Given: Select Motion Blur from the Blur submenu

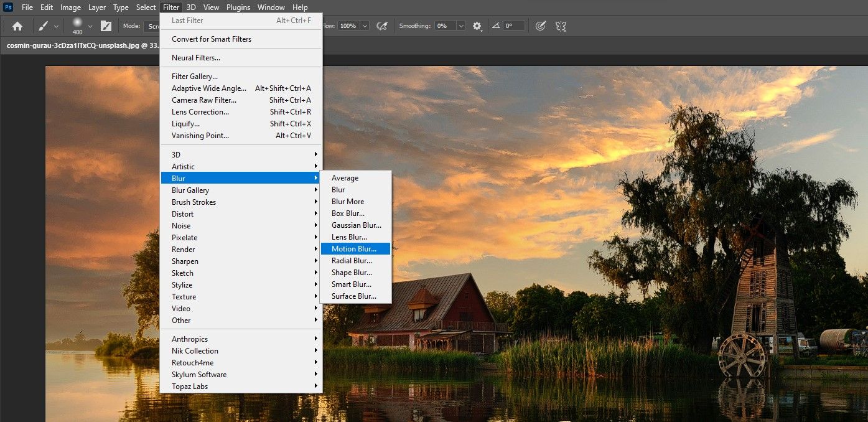Looking at the screenshot, I should [354, 249].
